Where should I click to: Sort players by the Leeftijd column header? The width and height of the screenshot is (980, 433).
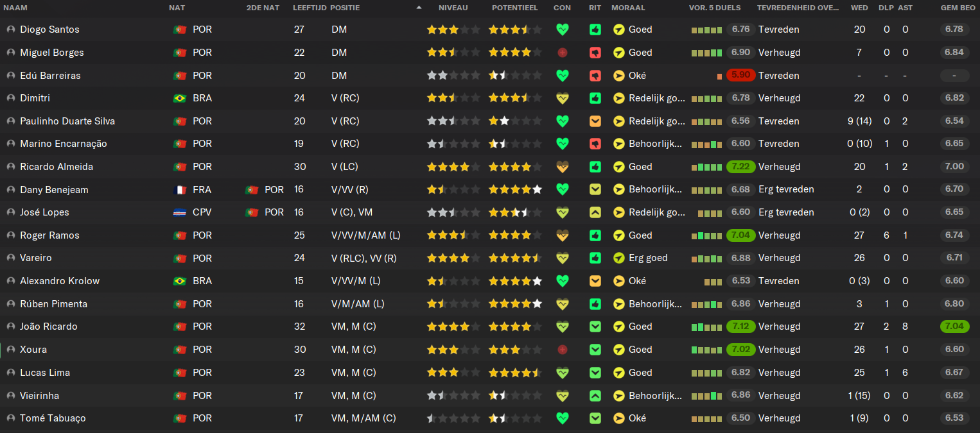(310, 8)
